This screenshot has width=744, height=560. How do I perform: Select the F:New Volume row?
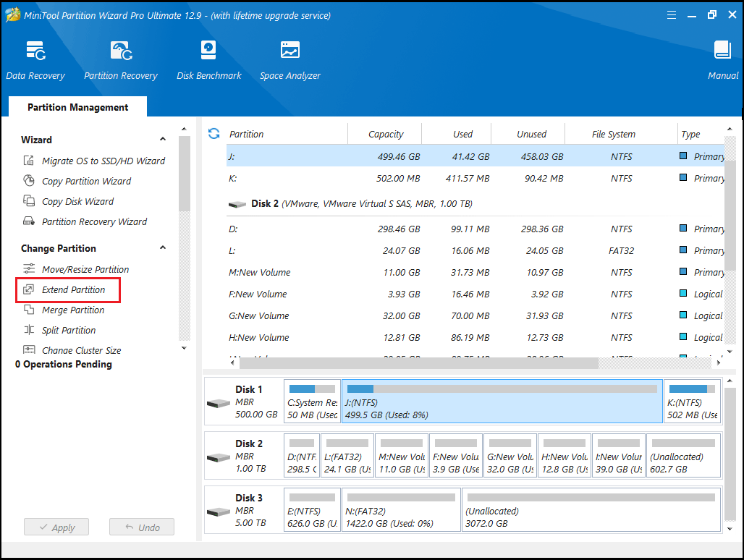[475, 294]
